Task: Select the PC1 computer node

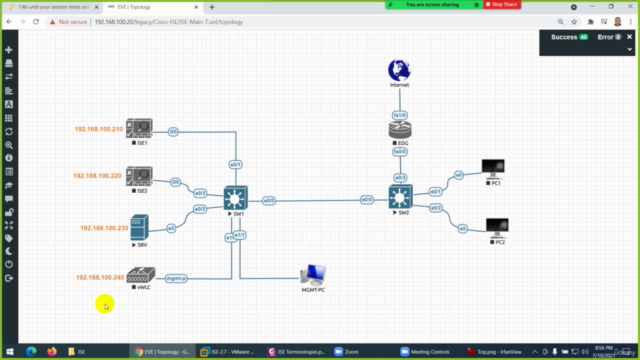Action: tap(493, 169)
